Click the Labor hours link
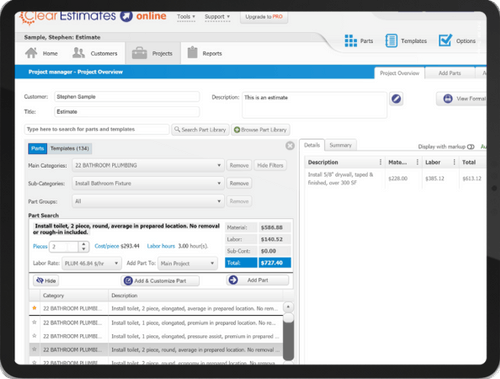The width and height of the screenshot is (500, 379). point(161,246)
